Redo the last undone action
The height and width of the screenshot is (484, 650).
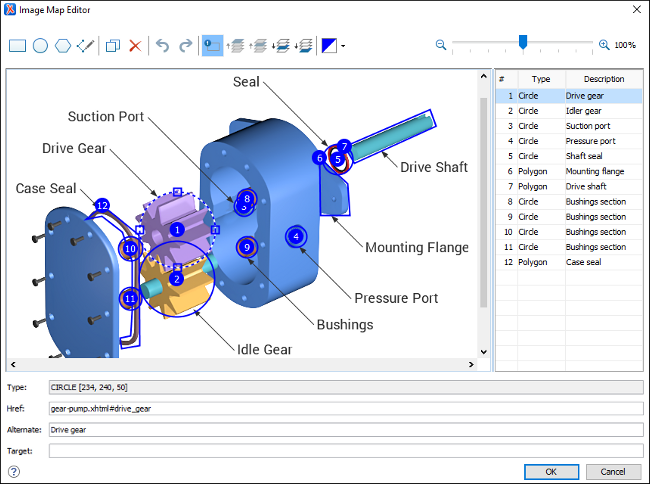(x=185, y=46)
